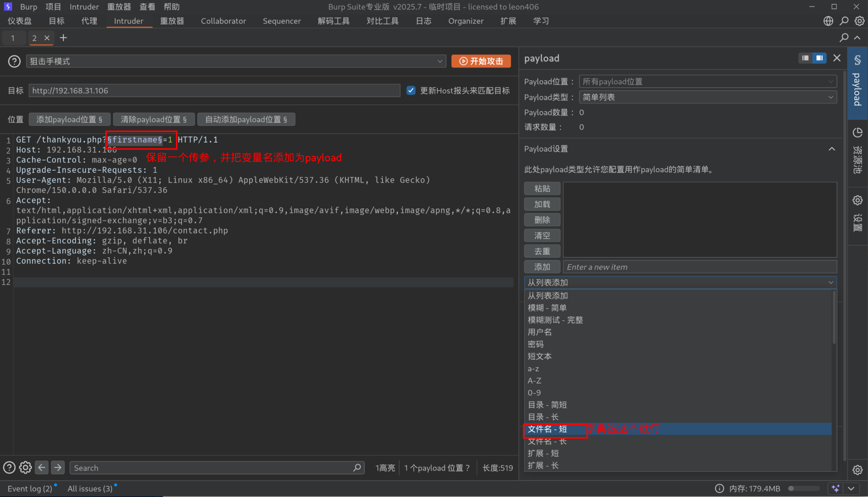Start the attack with 开始攻击

(x=481, y=61)
